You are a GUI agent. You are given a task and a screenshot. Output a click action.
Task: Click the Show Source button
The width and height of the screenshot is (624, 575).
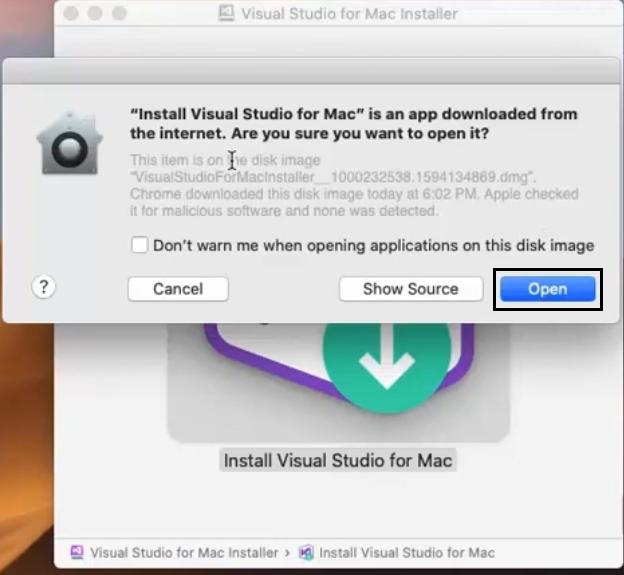click(x=411, y=289)
